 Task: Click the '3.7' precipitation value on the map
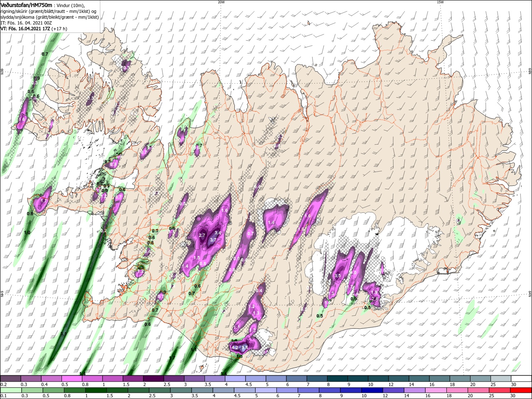coord(213,240)
